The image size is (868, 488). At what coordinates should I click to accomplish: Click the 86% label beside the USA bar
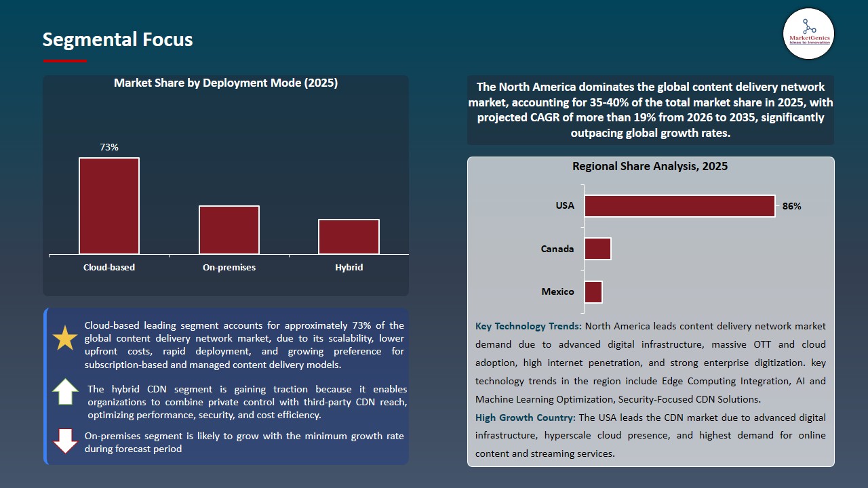791,206
